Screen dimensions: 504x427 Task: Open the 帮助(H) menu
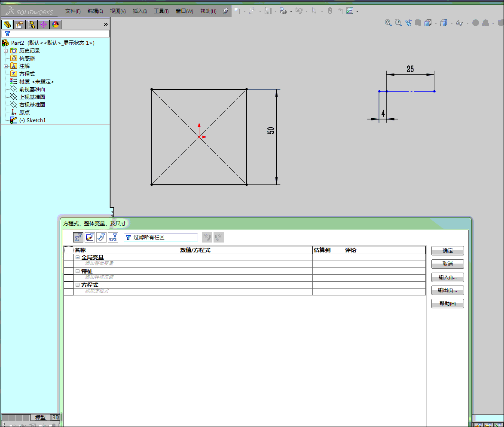(x=208, y=11)
